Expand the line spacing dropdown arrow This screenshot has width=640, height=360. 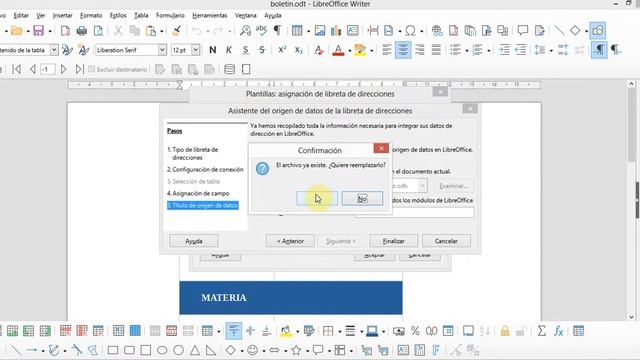tap(551, 51)
